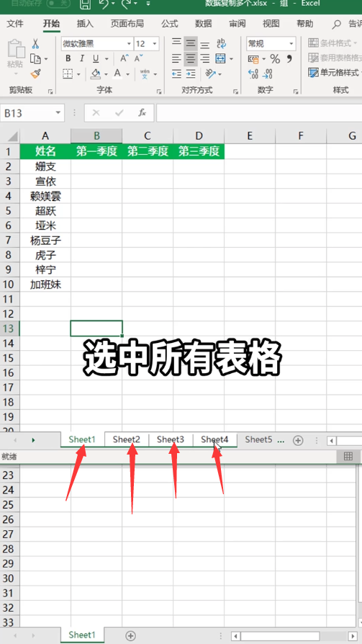Open the underline style dropdown arrow

coord(107,59)
